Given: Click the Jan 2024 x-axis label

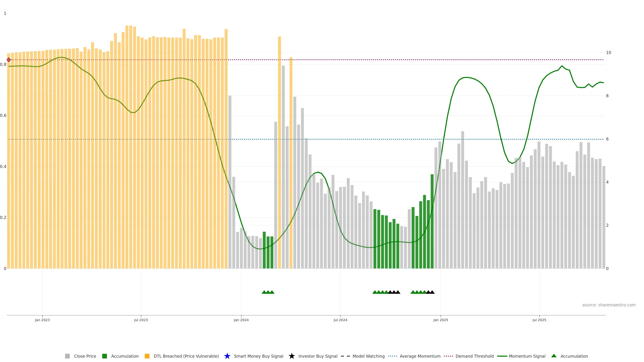Looking at the screenshot, I should [241, 320].
